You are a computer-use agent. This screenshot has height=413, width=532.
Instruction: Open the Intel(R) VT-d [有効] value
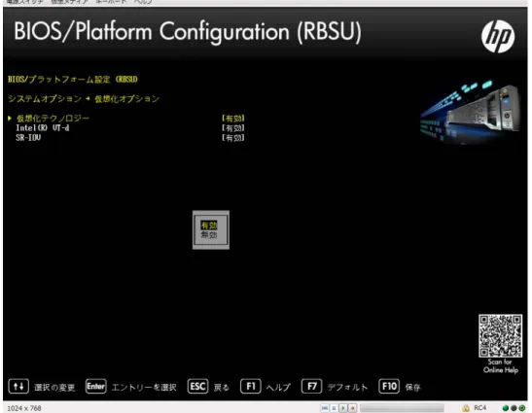pyautogui.click(x=233, y=128)
